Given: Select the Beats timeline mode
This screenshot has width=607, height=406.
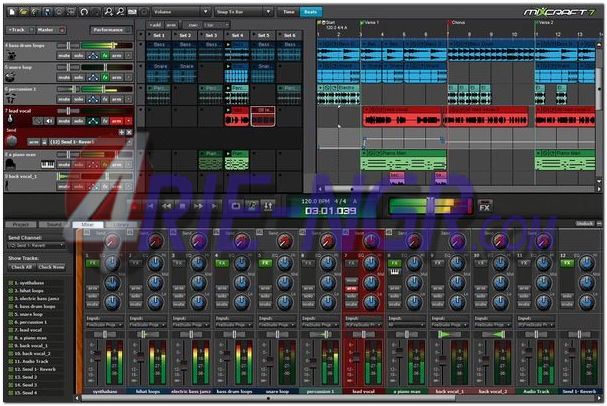Looking at the screenshot, I should (311, 12).
